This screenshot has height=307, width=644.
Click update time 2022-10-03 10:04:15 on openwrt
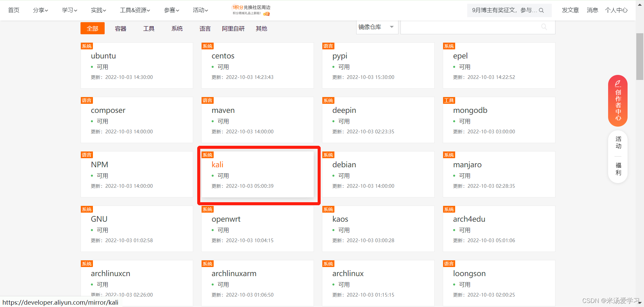point(250,240)
